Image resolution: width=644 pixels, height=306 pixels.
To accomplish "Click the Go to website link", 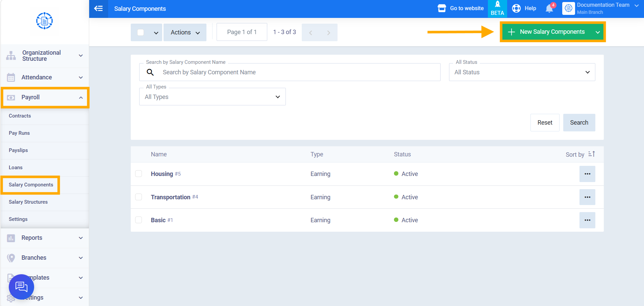I will coord(467,8).
